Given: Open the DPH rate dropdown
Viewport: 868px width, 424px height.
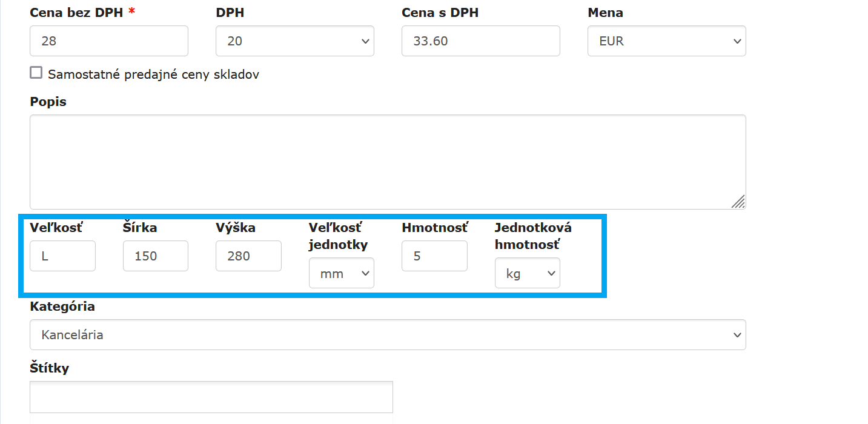Looking at the screenshot, I should coord(294,41).
